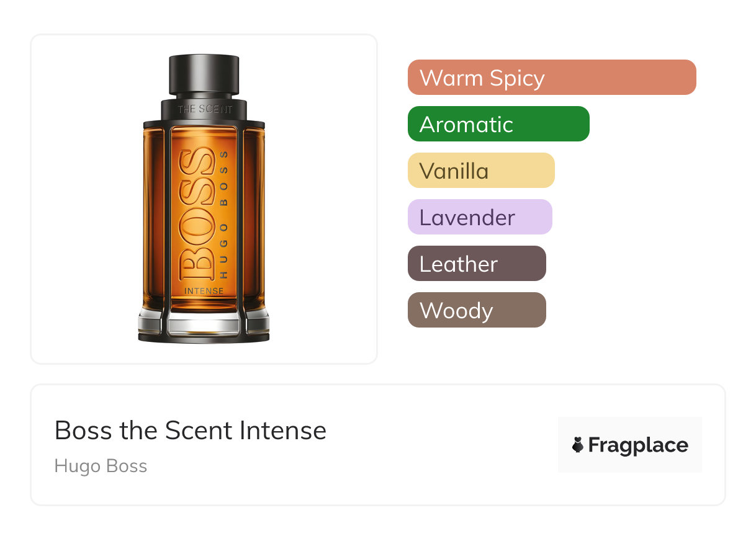The image size is (756, 536).
Task: Click the embossed BOSS lettering on bottle
Action: [196, 215]
